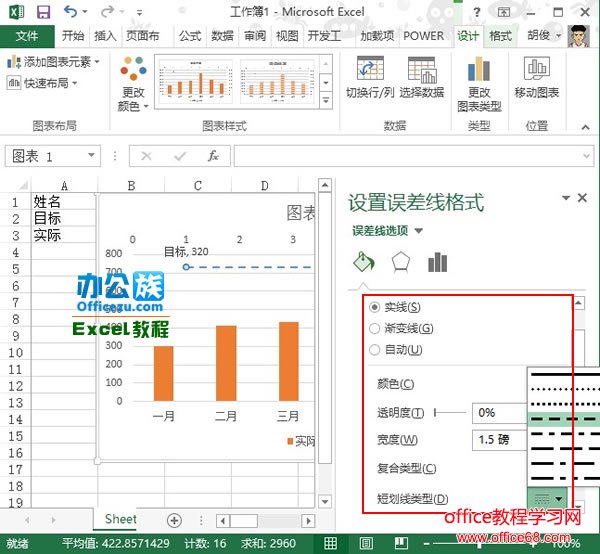Click zoom out minus button
The image size is (600, 554).
[x=426, y=543]
